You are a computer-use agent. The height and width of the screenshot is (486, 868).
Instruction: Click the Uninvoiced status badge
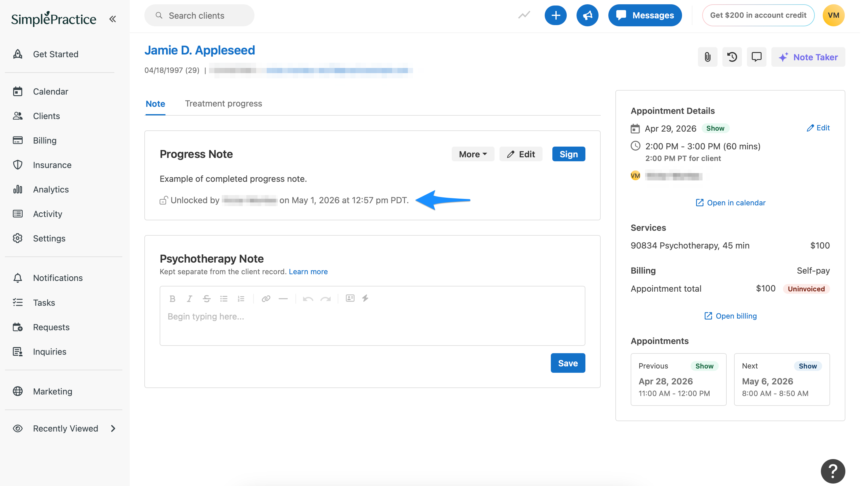pyautogui.click(x=806, y=289)
